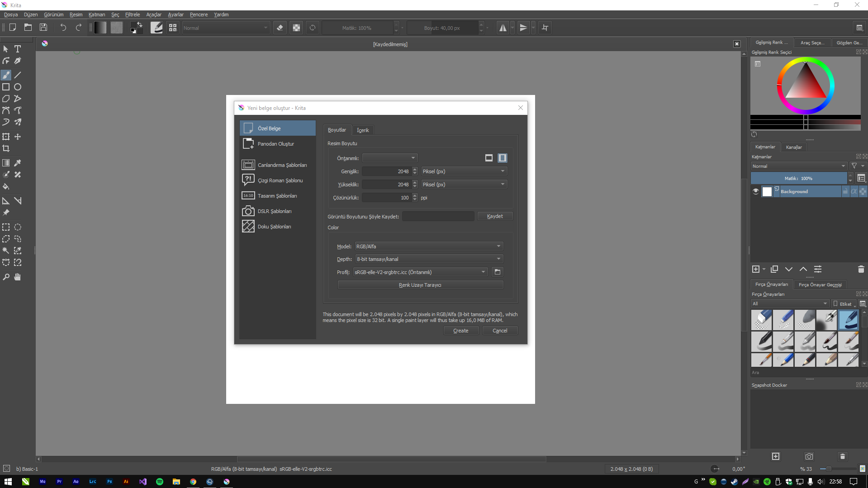This screenshot has width=868, height=488.
Task: Open the Layers blending mode dropdown
Action: click(x=799, y=166)
